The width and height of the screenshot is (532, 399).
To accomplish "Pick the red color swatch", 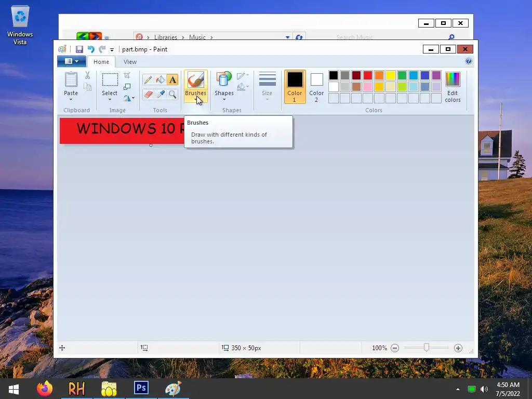I will (x=368, y=75).
